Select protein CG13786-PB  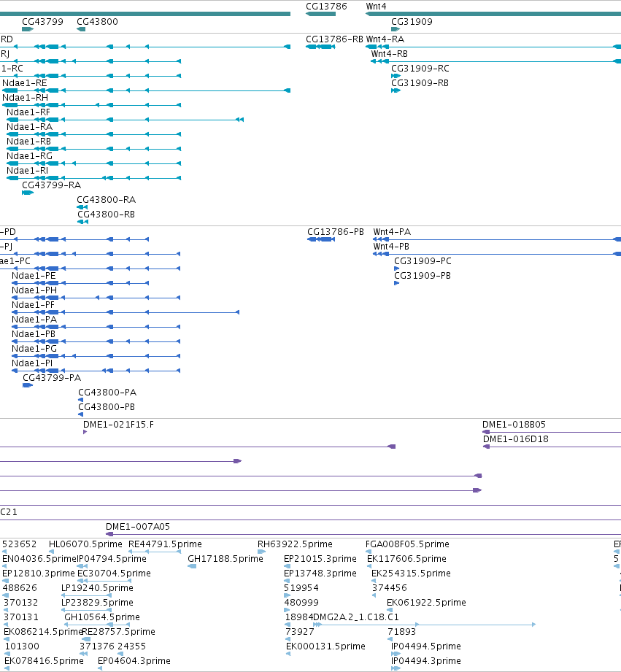(x=336, y=232)
